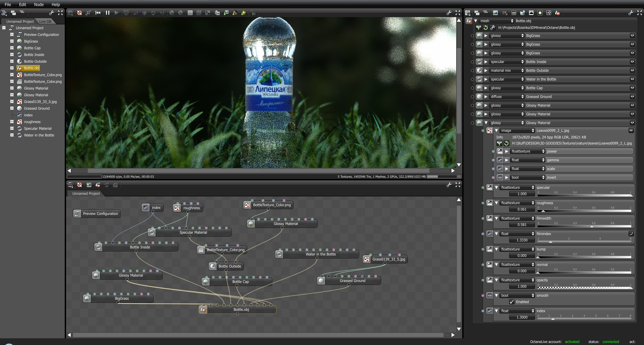Open the File menu

click(x=8, y=4)
